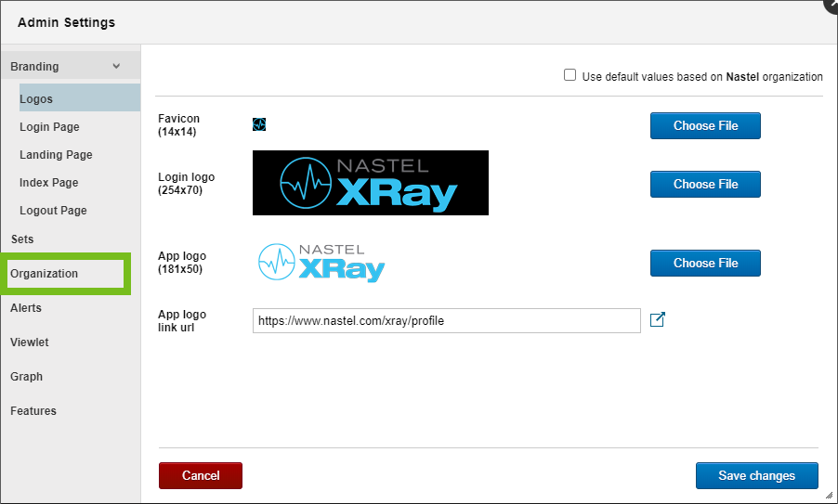This screenshot has width=838, height=504.
Task: Click the Favicon (14x14) label
Action: click(x=178, y=125)
